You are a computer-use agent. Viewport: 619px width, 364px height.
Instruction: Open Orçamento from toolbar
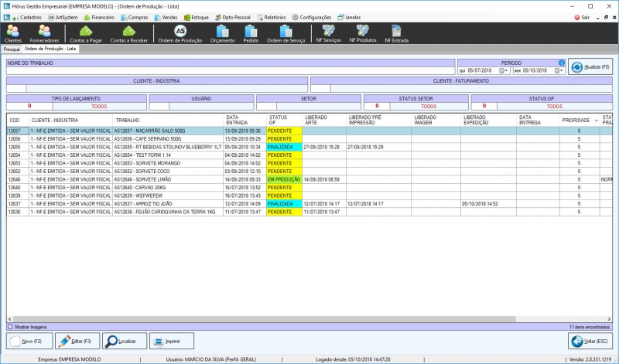coord(222,33)
